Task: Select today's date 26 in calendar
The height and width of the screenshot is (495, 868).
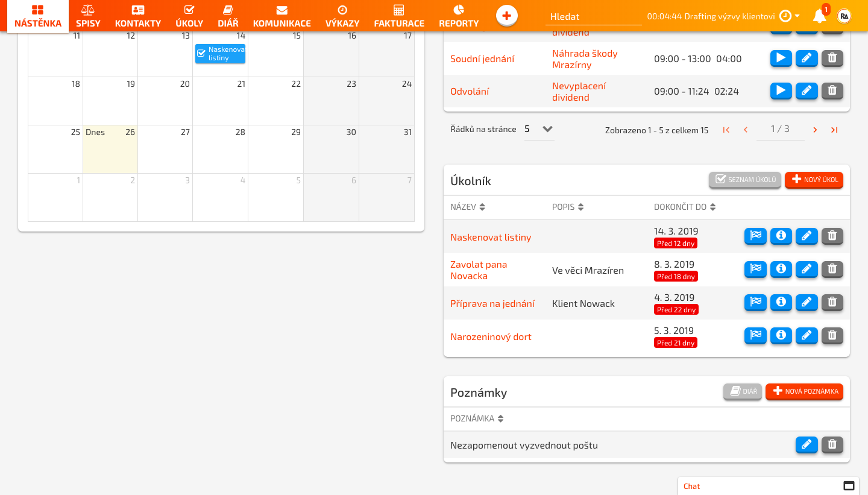Action: click(x=110, y=149)
